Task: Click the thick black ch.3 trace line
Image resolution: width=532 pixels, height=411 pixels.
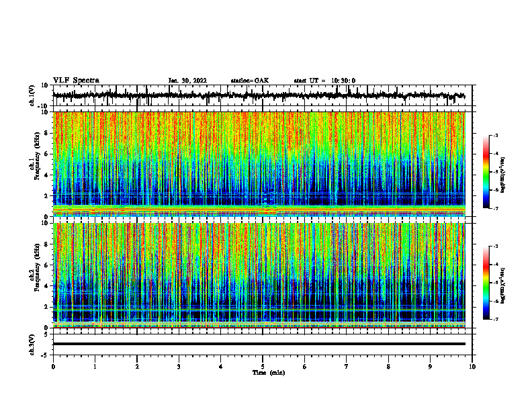Action: (x=259, y=344)
